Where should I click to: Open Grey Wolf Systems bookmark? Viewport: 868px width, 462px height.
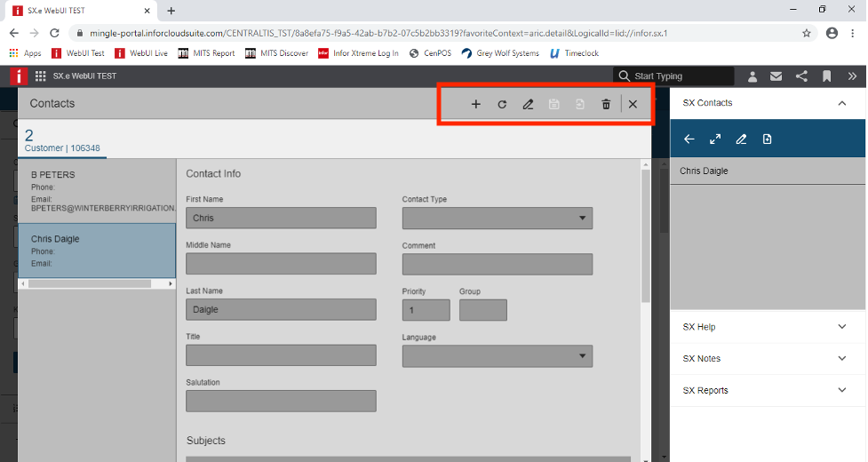click(500, 53)
